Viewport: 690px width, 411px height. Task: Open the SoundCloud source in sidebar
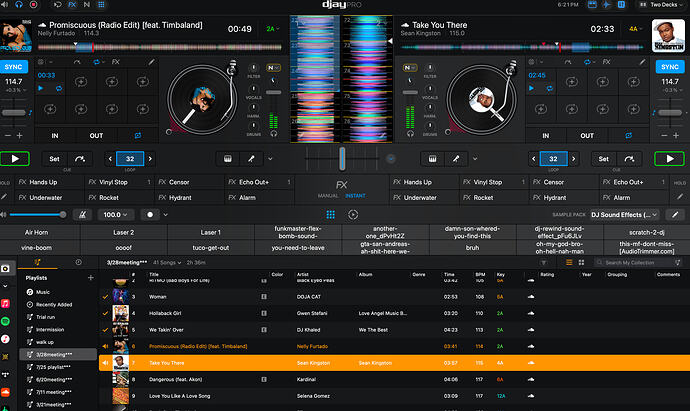click(5, 392)
